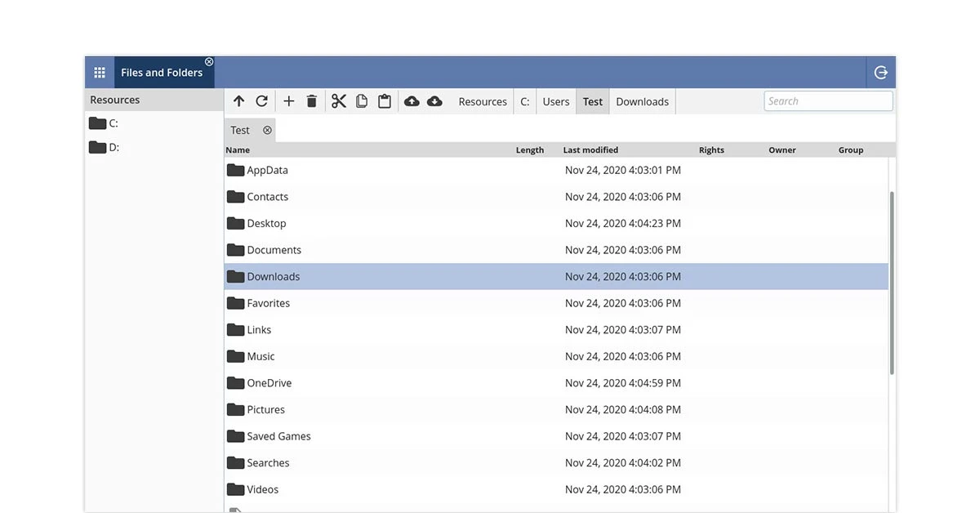Viewport: 980px width, 513px height.
Task: Upload a file using the cloud upload icon
Action: click(x=412, y=100)
